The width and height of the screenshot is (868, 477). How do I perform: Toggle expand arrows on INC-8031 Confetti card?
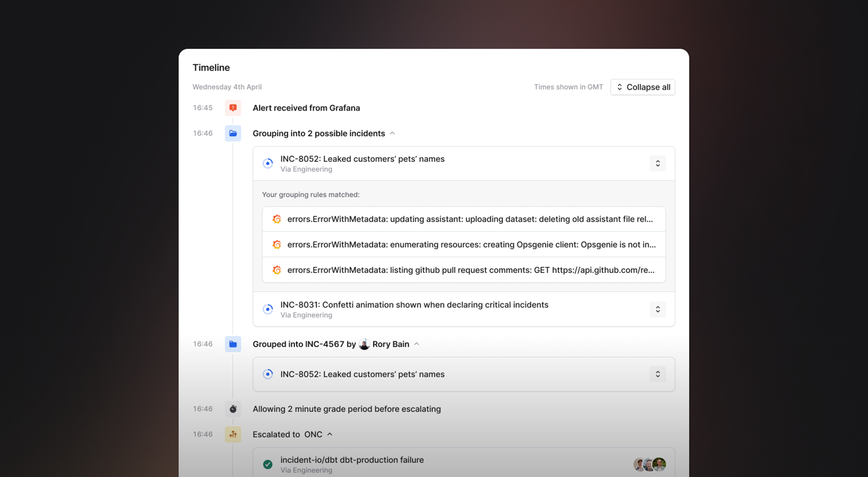pos(658,309)
